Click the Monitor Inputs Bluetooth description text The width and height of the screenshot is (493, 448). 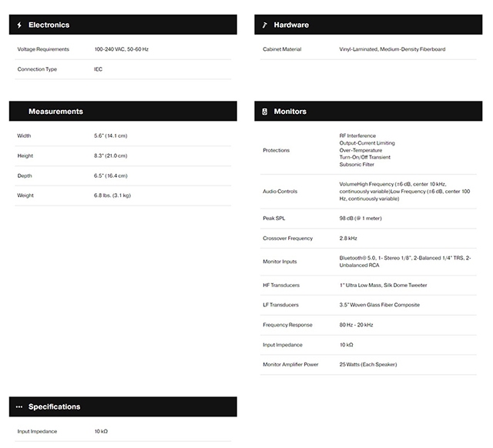[404, 262]
